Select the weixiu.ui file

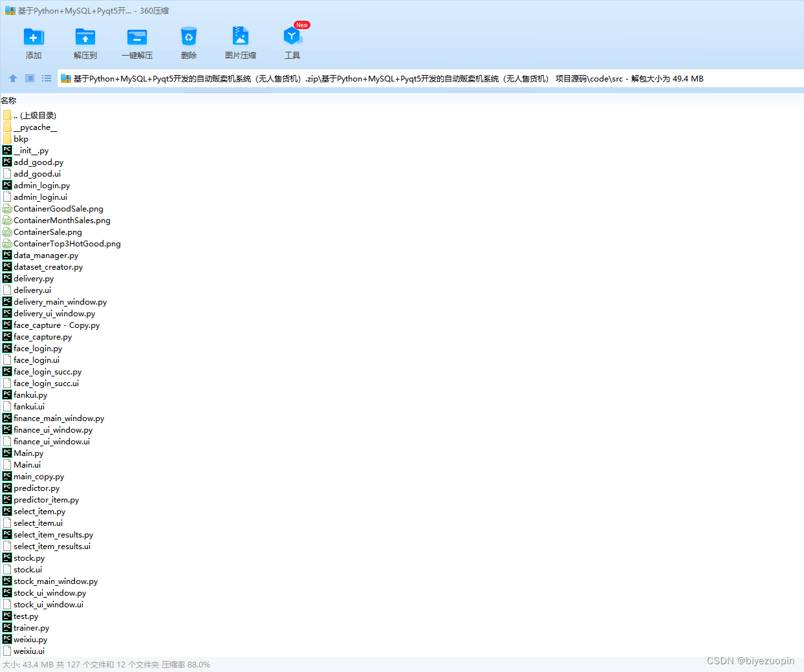point(24,651)
